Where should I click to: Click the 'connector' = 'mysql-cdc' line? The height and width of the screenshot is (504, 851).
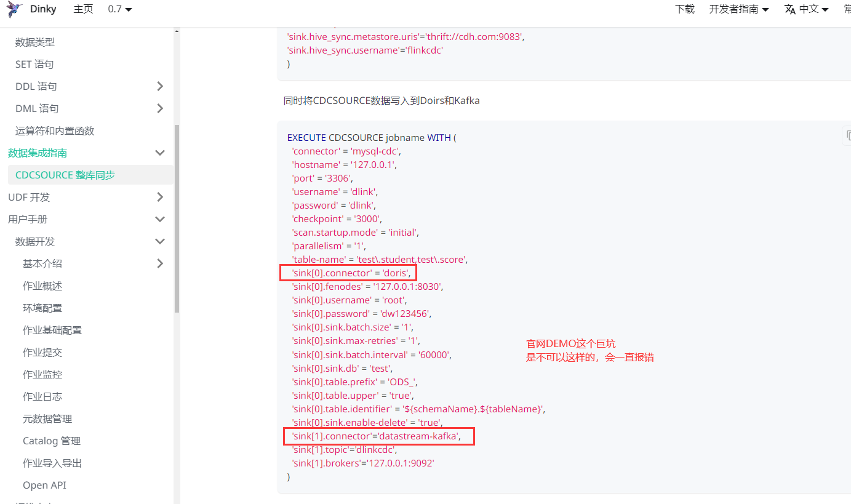(347, 151)
